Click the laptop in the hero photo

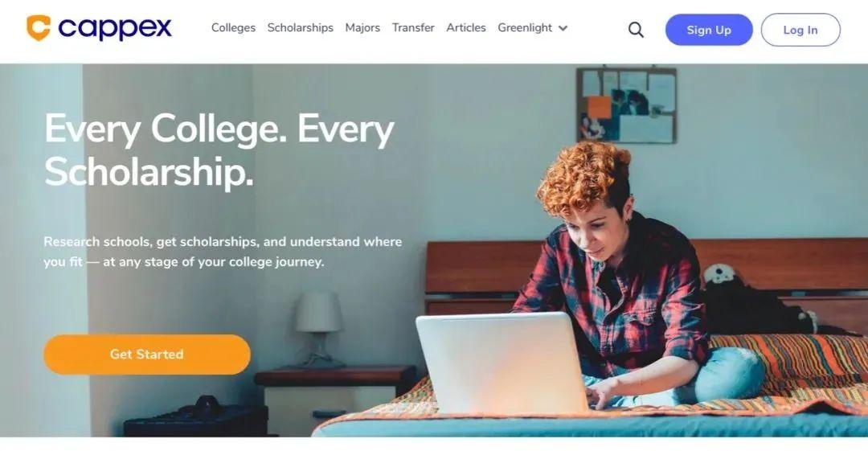[x=502, y=363]
